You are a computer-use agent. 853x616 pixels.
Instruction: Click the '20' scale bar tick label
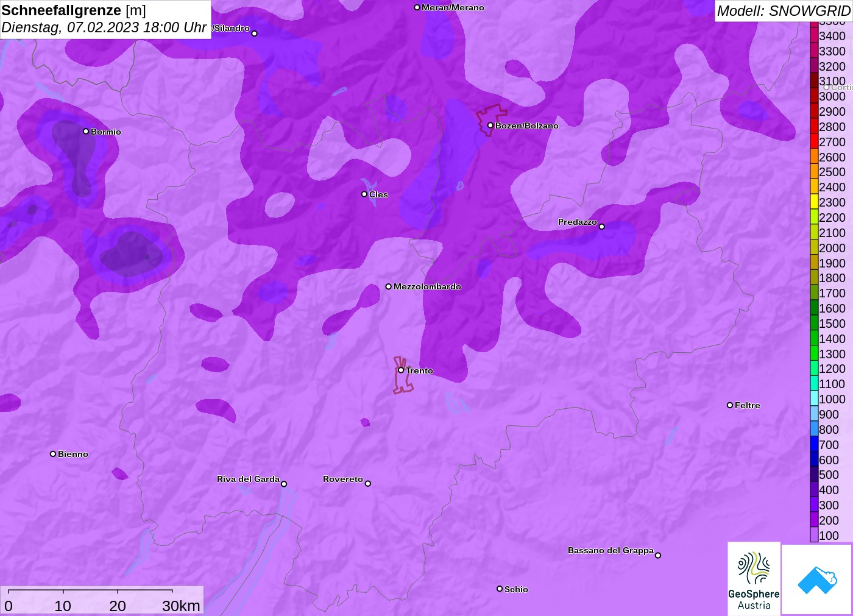click(118, 606)
